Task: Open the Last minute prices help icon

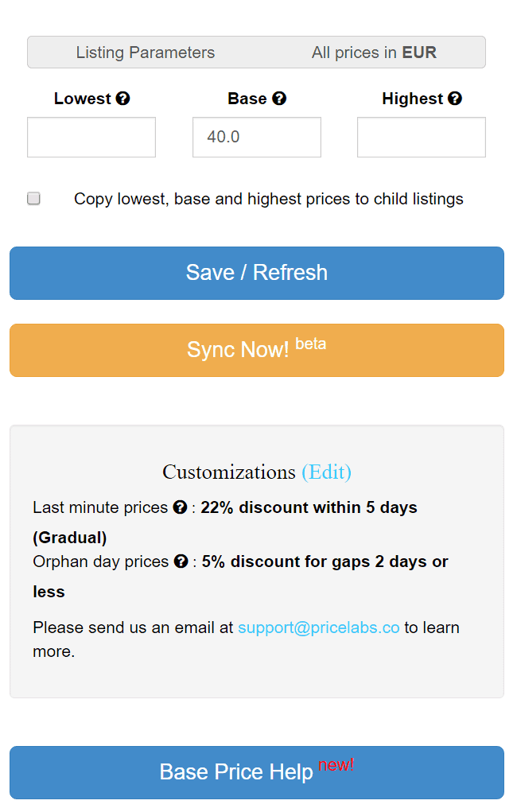Action: (180, 507)
